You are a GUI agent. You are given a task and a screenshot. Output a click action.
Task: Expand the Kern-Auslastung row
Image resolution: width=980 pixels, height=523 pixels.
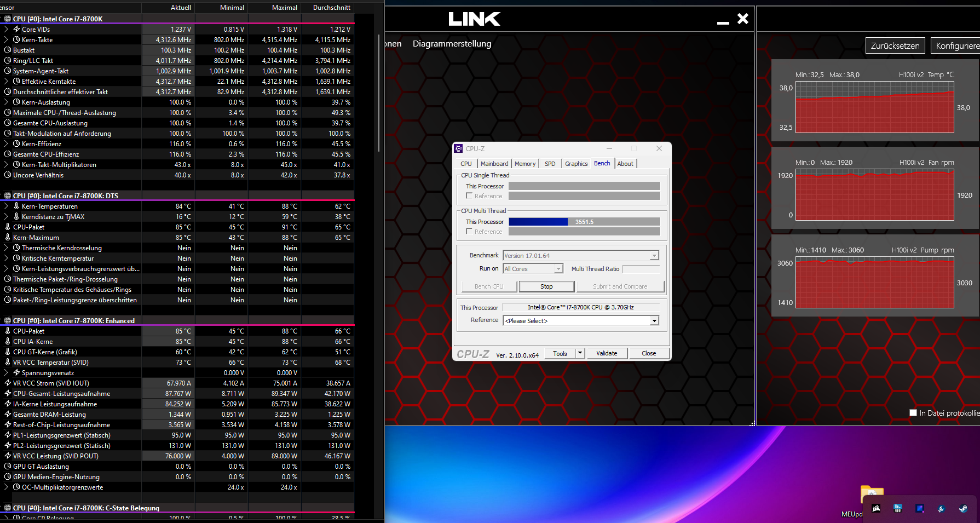6,102
